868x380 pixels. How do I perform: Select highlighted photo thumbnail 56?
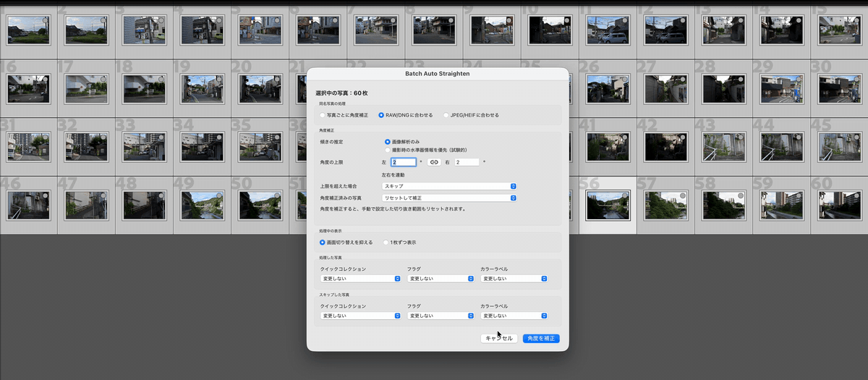[607, 205]
